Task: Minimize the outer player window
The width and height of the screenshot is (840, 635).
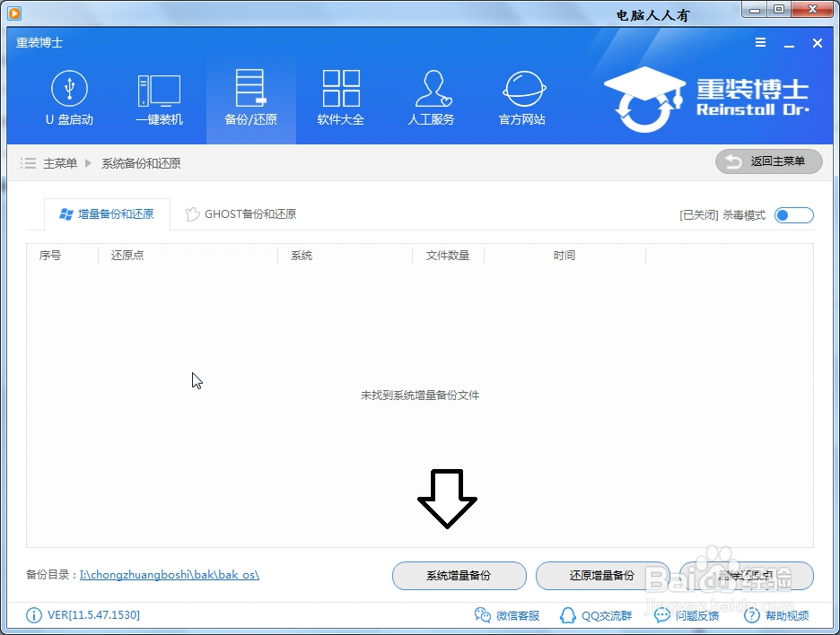Action: pos(755,9)
